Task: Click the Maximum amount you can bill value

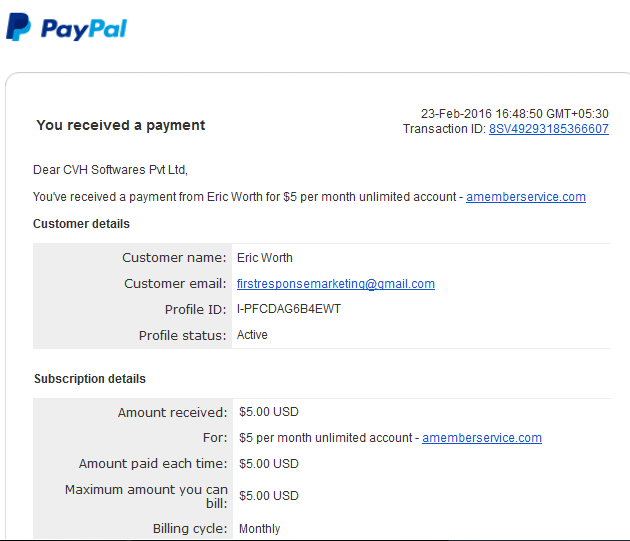Action: (269, 496)
